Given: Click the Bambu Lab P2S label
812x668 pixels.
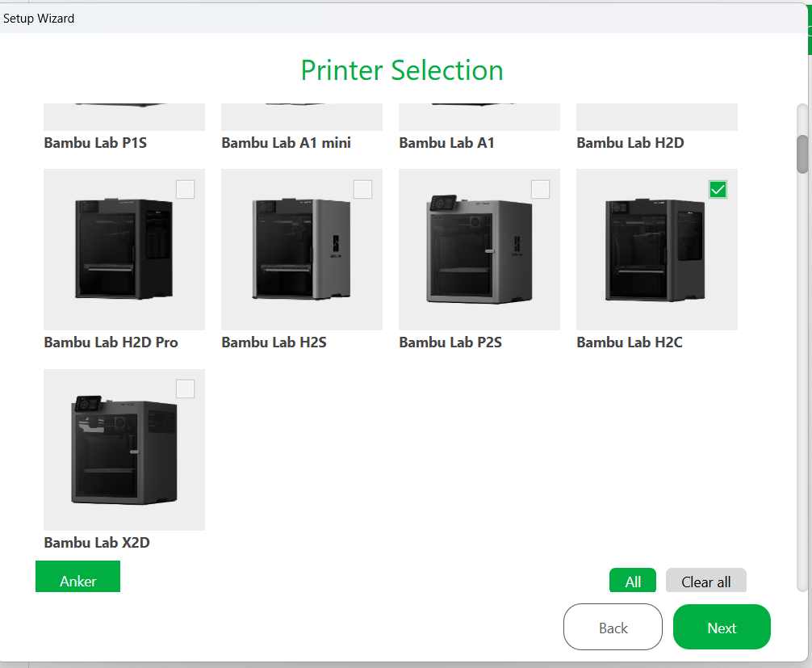Looking at the screenshot, I should [450, 342].
